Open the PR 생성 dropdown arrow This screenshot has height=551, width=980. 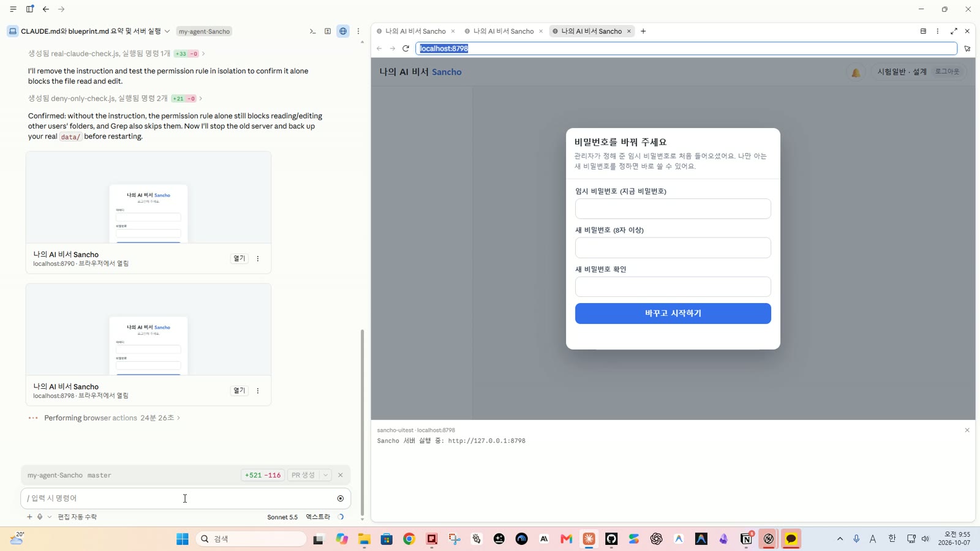click(x=326, y=475)
